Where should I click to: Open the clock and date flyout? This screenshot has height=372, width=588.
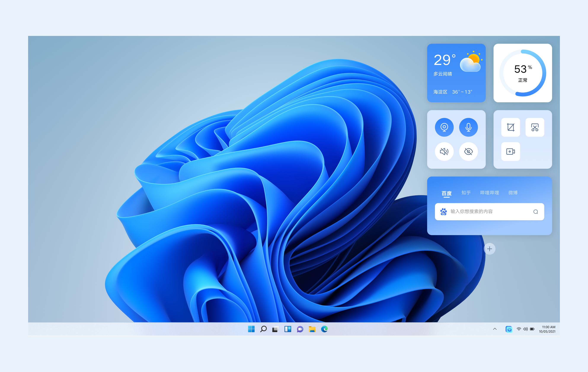pos(547,329)
